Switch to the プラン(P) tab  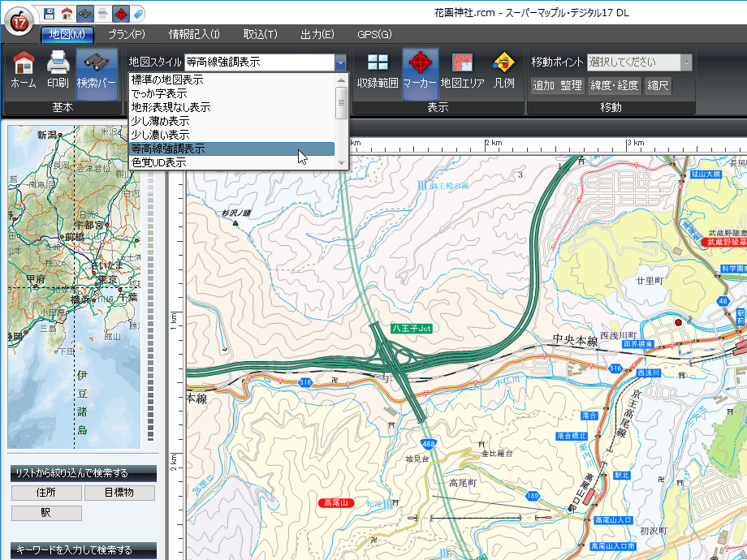pos(126,34)
